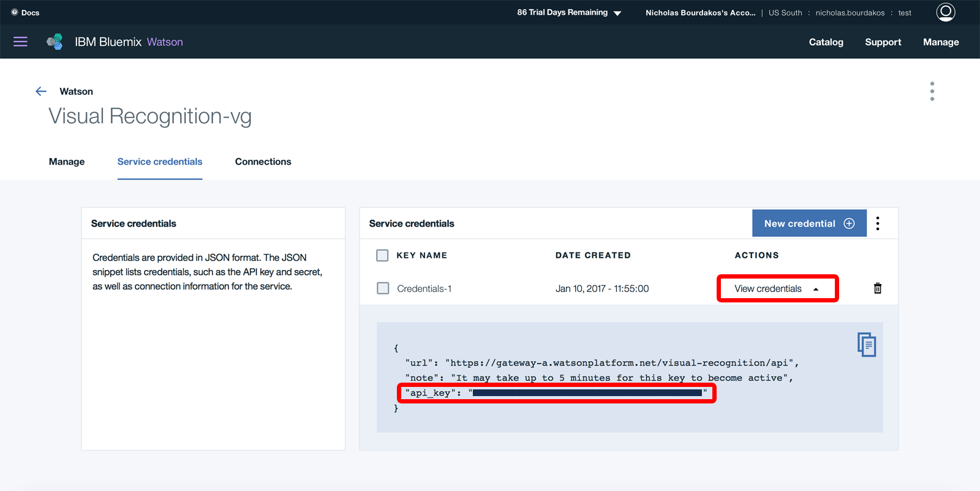Collapse the View credentials expander

tap(777, 289)
